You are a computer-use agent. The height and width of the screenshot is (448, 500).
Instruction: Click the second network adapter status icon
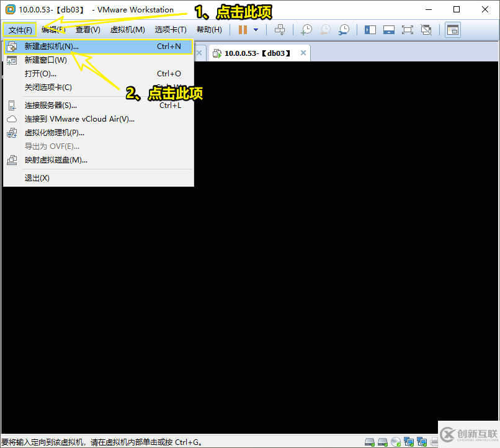pyautogui.click(x=422, y=442)
